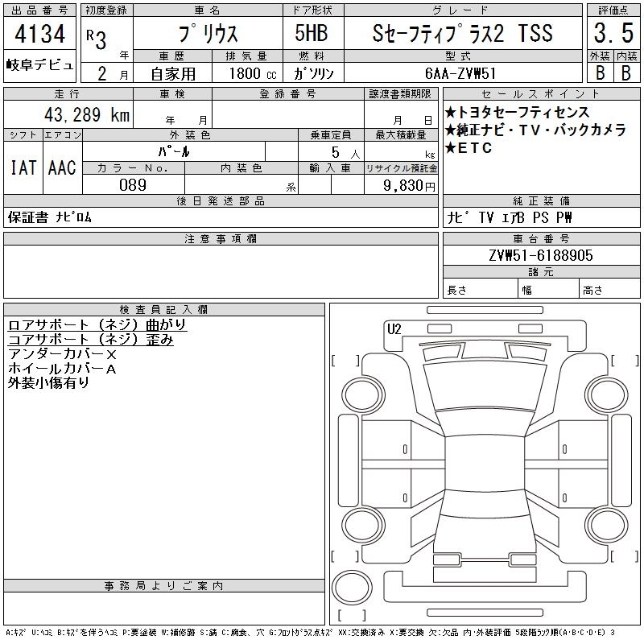
Task: Select the 検査員記入欄 header
Action: pos(164,310)
